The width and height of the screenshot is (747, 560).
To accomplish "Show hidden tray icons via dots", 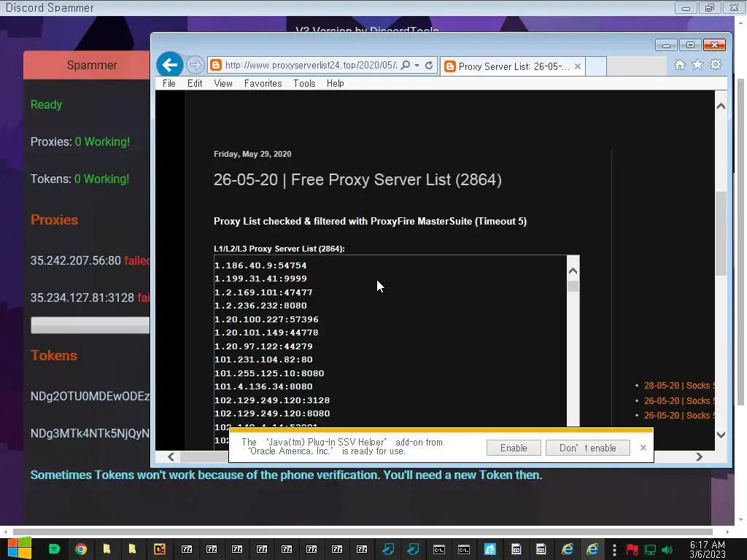I will pyautogui.click(x=614, y=550).
